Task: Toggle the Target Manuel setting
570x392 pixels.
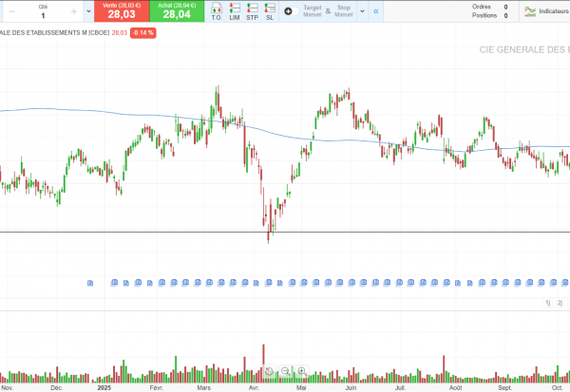Action: pos(313,11)
